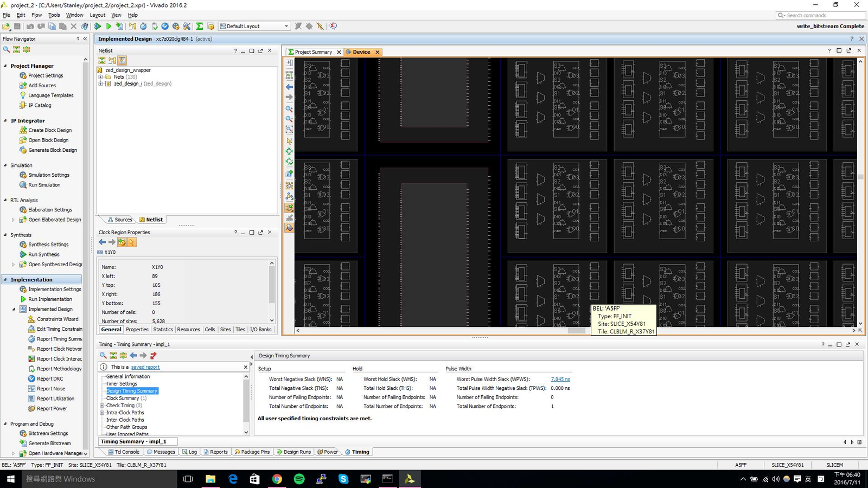Click the Device view horizontal scrollbar thumb

click(577, 330)
